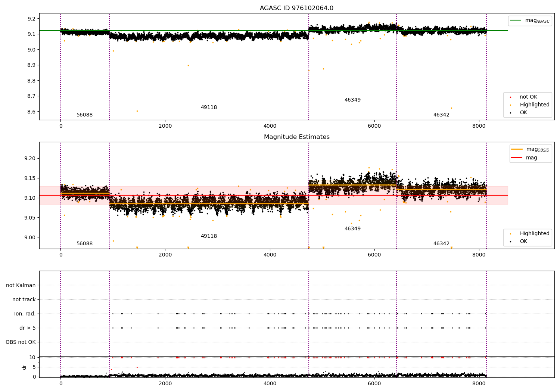Image resolution: width=560 pixels, height=392 pixels.
Task: Click the title "AGASC ID 976102064.0"
Action: pos(296,8)
